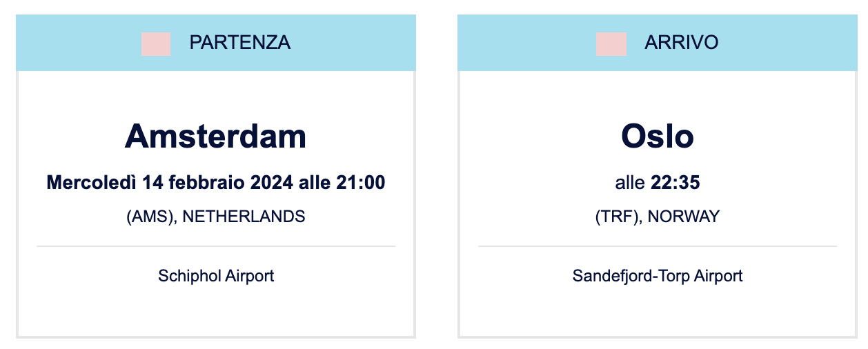Click the (TRF), NORWAY airport code
Viewport: 868px width, 349px height.
[x=658, y=217]
